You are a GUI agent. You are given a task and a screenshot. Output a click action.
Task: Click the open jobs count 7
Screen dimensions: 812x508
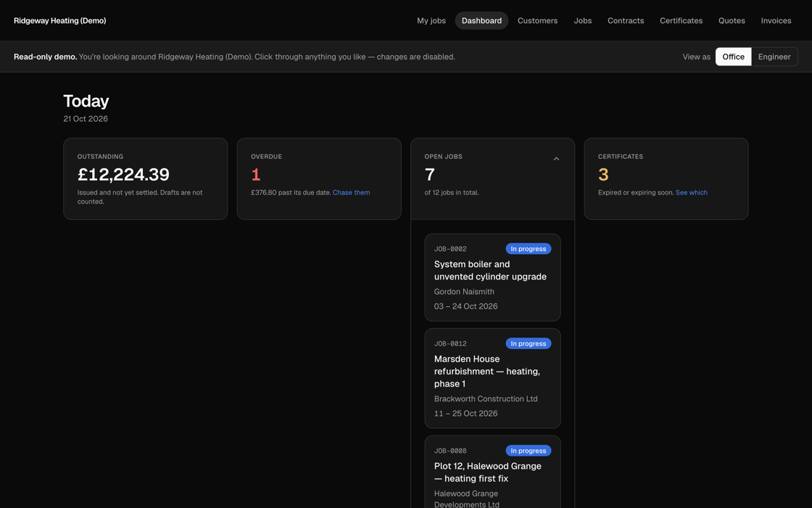point(429,174)
